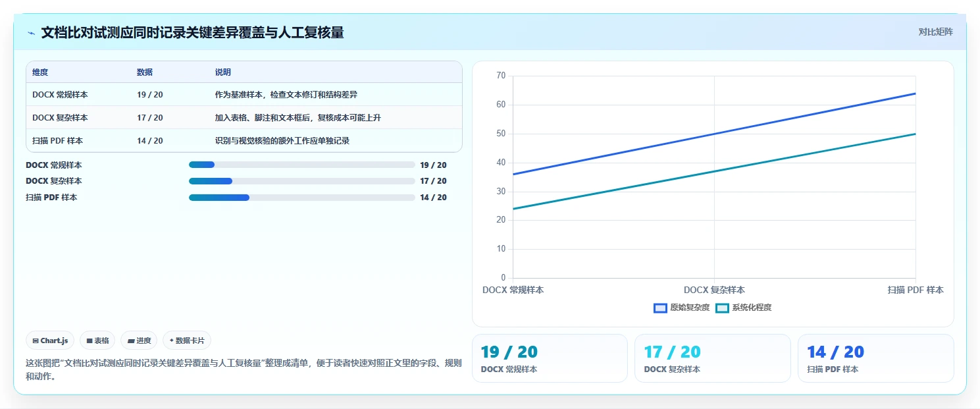The height and width of the screenshot is (409, 980).
Task: Click the icon inside the Chart.js tag
Action: 36,341
